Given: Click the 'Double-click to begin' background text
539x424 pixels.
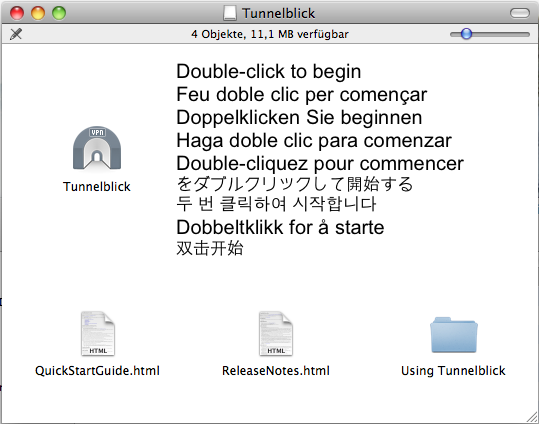Looking at the screenshot, I should click(269, 72).
